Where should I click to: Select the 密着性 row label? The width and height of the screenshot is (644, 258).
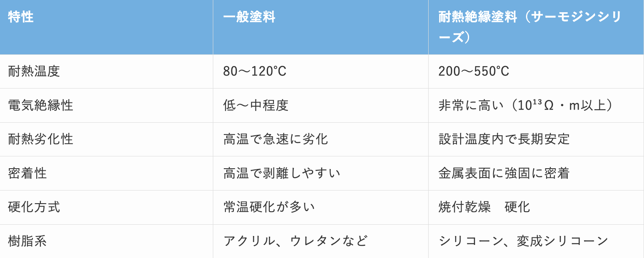(x=106, y=173)
